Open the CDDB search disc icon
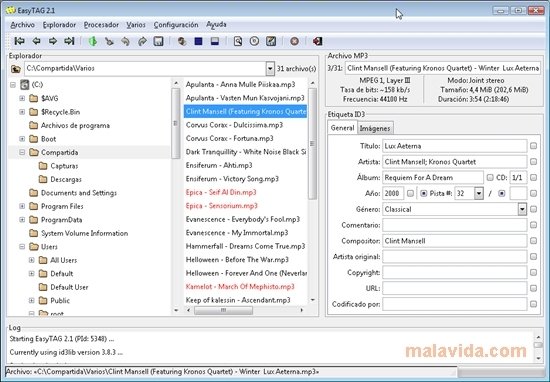The height and width of the screenshot is (382, 550). [255, 41]
